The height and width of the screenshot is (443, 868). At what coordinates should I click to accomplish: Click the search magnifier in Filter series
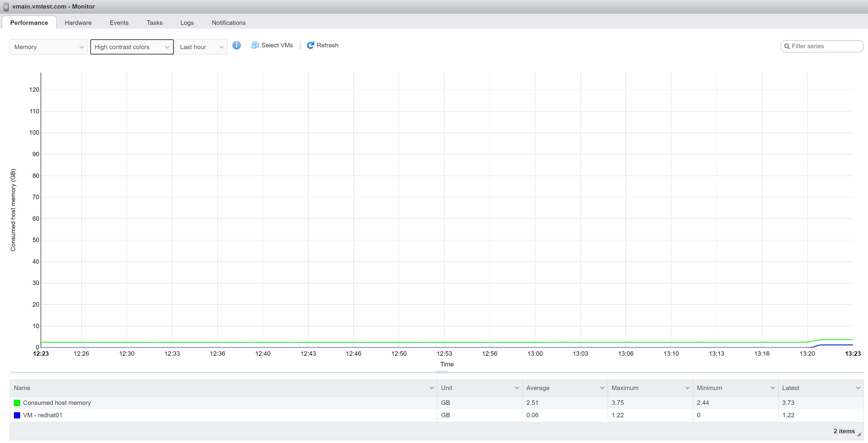coord(787,46)
